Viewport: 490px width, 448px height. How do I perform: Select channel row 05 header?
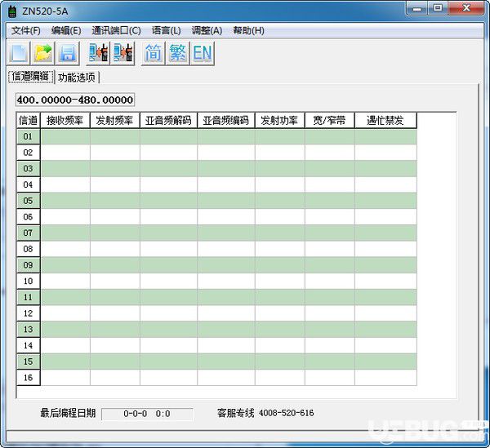pyautogui.click(x=28, y=201)
